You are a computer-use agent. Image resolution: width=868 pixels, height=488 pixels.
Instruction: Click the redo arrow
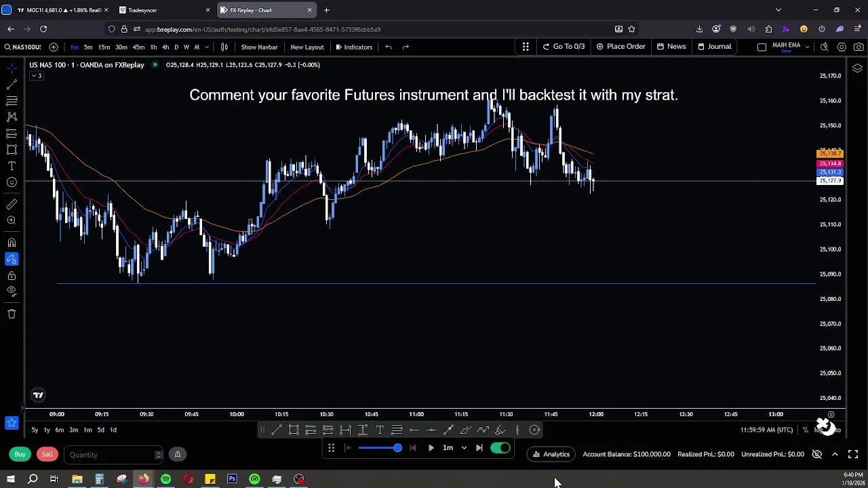406,47
